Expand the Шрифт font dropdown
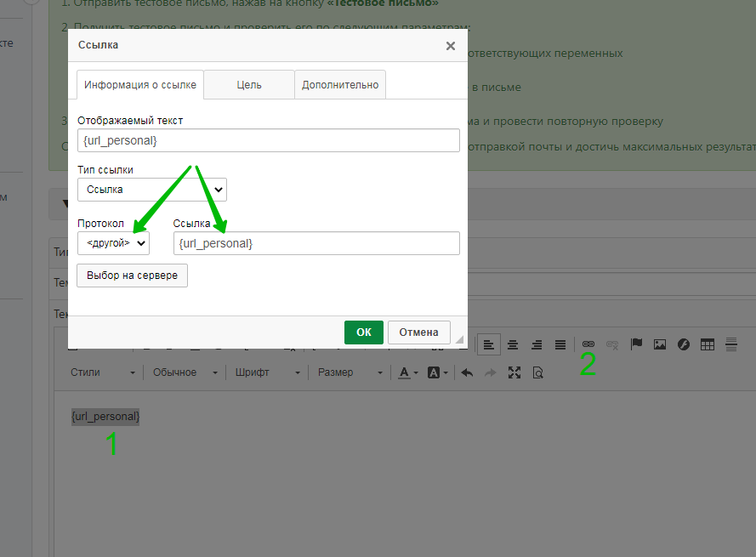 tap(268, 372)
